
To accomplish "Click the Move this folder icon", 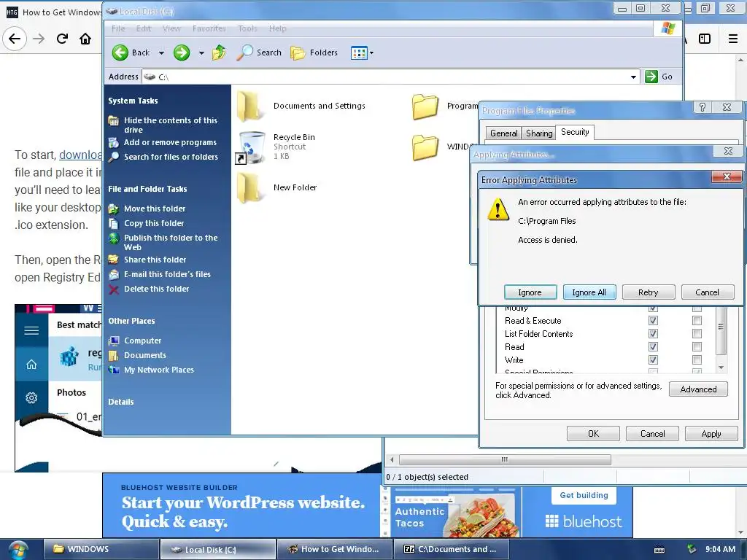I will click(113, 209).
